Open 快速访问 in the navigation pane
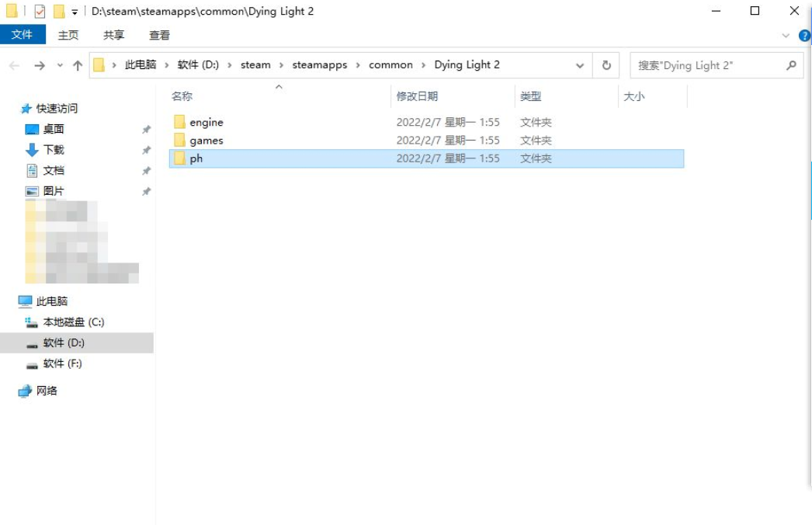 tap(57, 108)
